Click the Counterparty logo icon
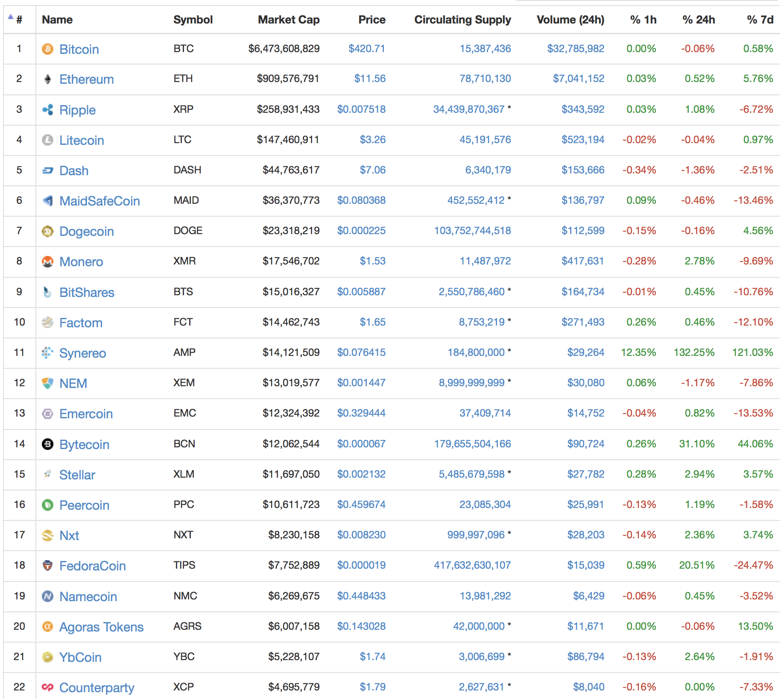 coord(47,687)
